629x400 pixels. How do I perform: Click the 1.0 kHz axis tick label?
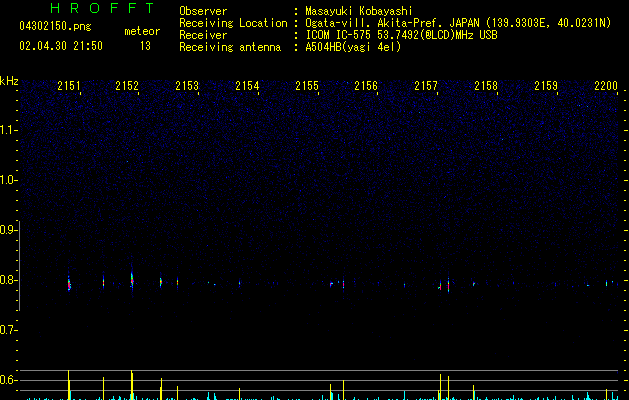8,180
